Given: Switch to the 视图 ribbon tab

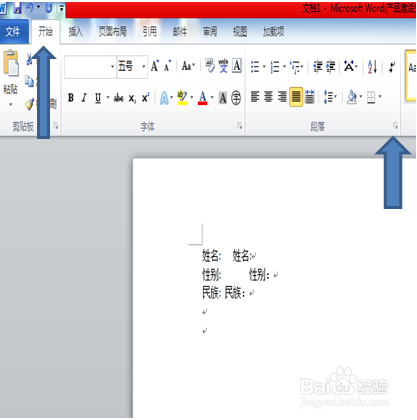Looking at the screenshot, I should 240,32.
